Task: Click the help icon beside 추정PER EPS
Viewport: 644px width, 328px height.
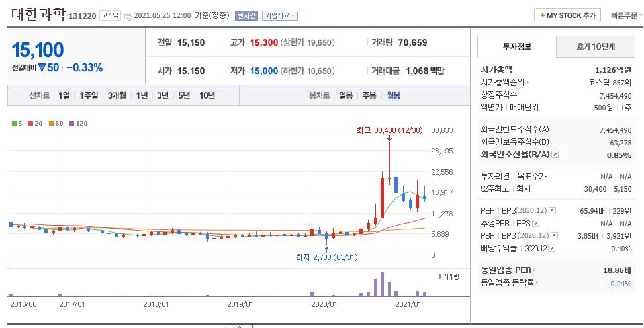Action: point(535,224)
